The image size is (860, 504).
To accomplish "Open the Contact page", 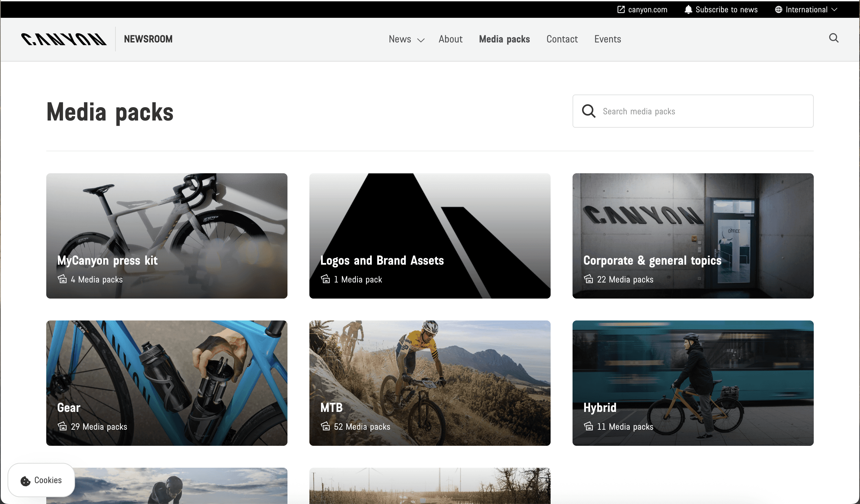I will coord(562,39).
